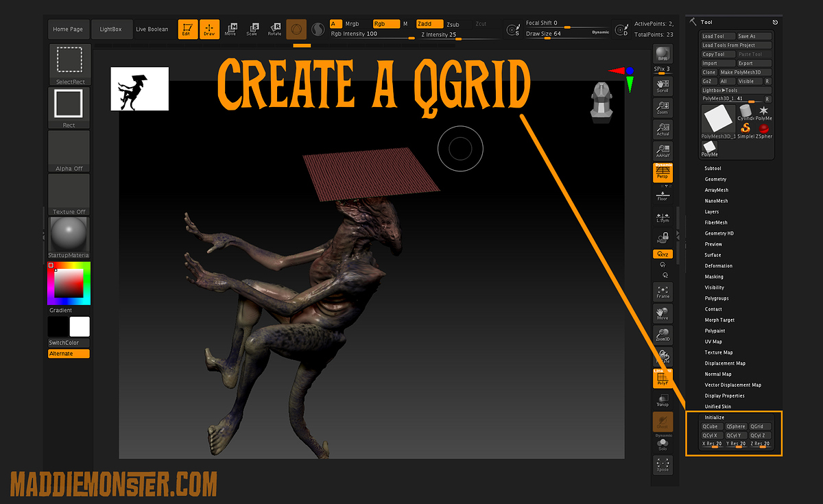
Task: Click the Tool palette hammer icon
Action: pyautogui.click(x=693, y=21)
